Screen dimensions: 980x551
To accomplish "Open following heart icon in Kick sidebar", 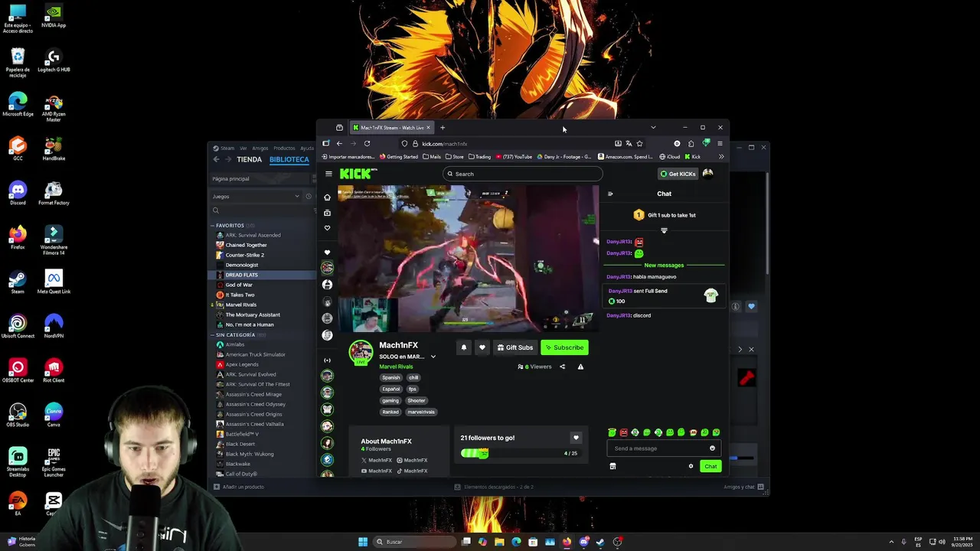I will (x=327, y=228).
